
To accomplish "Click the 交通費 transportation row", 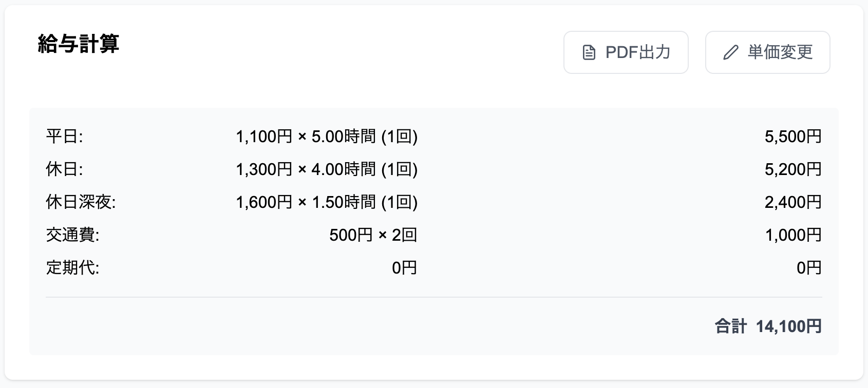I will pyautogui.click(x=72, y=235).
